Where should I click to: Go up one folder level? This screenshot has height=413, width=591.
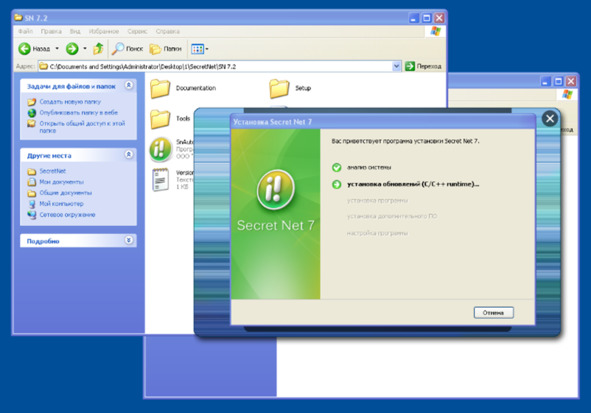pos(98,49)
